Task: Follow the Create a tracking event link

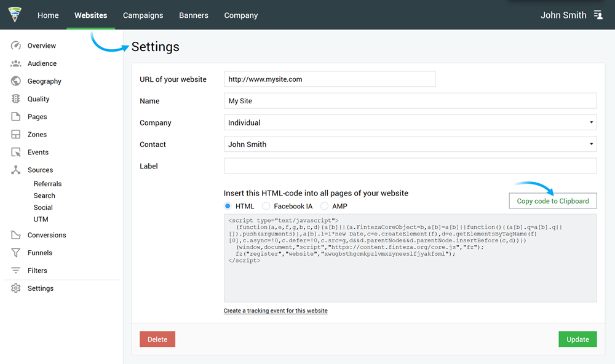Action: tap(276, 311)
